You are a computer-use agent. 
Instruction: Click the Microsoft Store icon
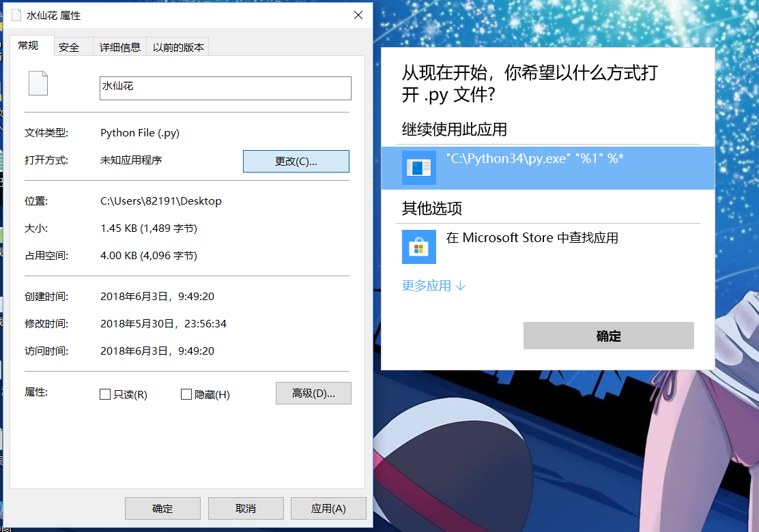(x=418, y=247)
